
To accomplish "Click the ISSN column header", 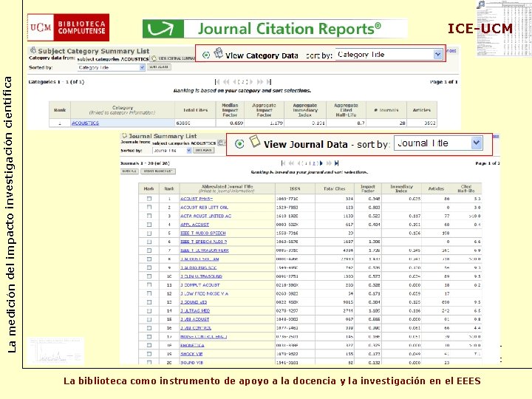I will pyautogui.click(x=295, y=188).
